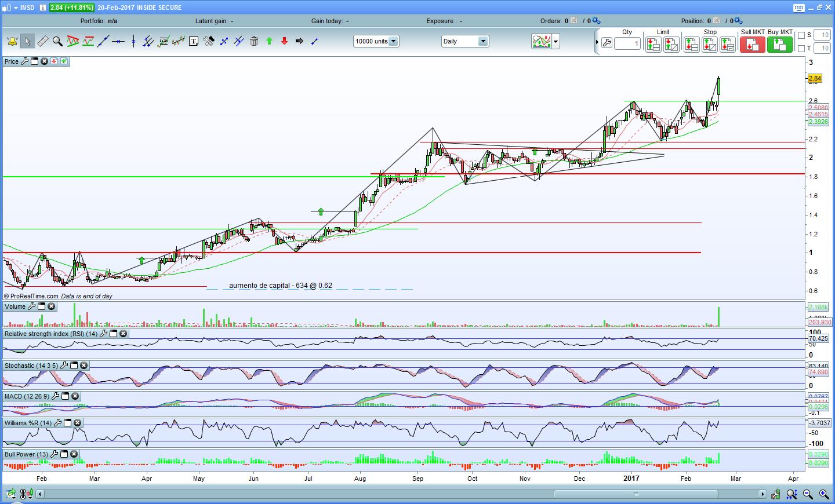Close the Williams %R (14) indicator
835x504 pixels.
[x=77, y=423]
